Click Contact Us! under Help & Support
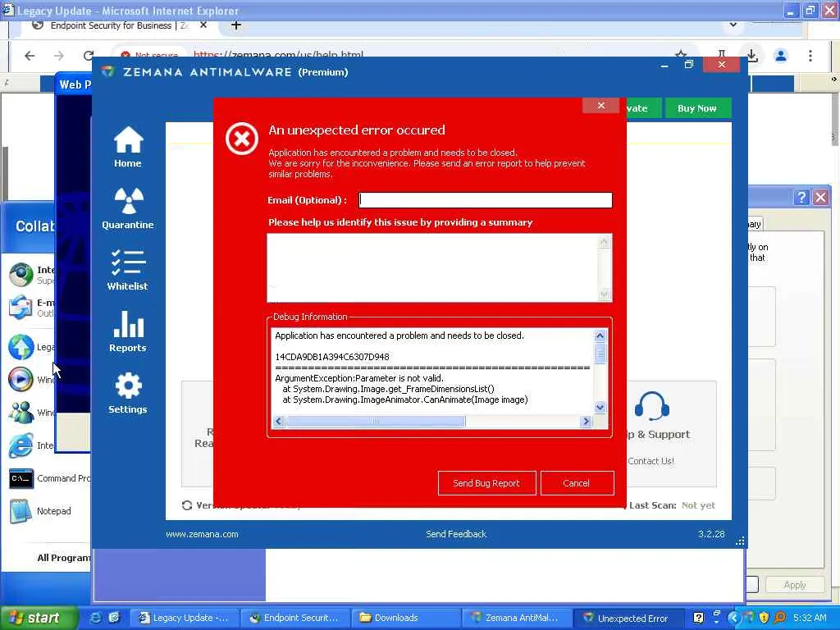840x630 pixels. coord(651,461)
